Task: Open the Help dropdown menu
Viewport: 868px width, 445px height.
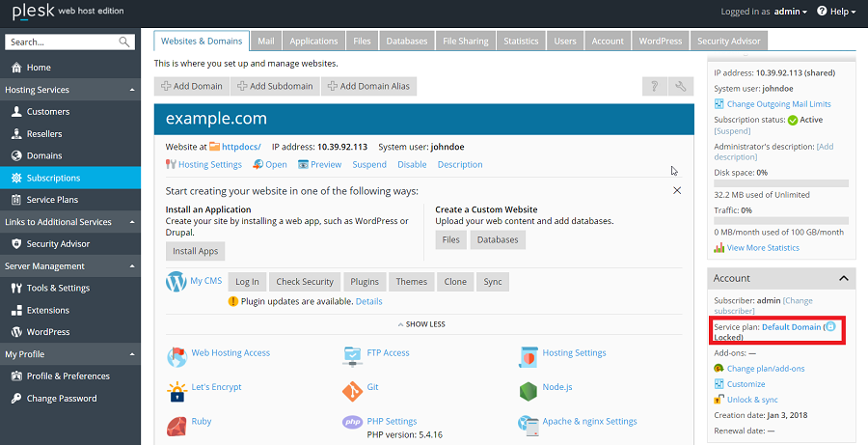Action: point(837,12)
